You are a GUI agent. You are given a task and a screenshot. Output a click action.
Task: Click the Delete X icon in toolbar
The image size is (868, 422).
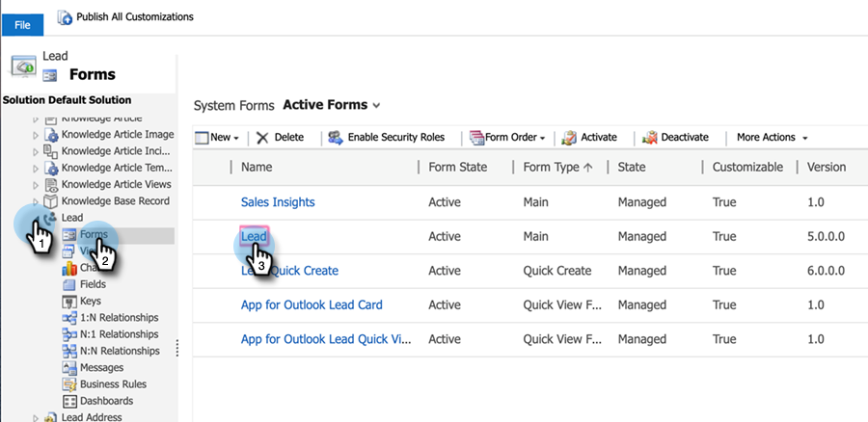pyautogui.click(x=262, y=138)
